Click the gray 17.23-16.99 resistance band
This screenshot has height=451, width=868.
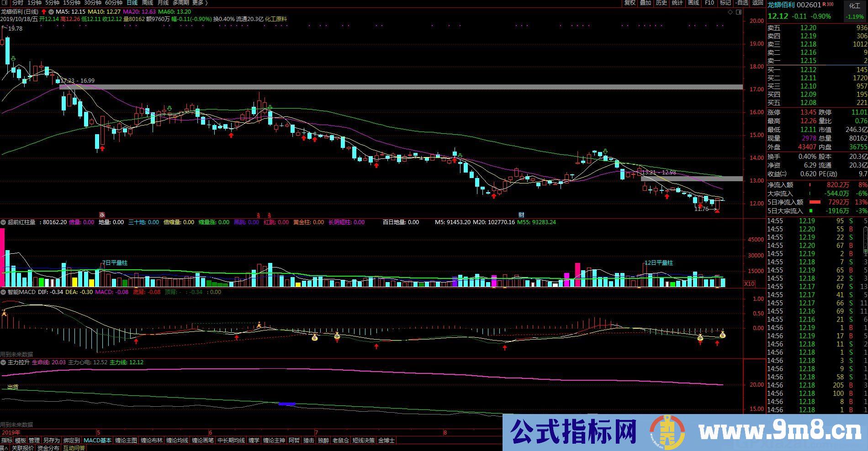pos(401,87)
